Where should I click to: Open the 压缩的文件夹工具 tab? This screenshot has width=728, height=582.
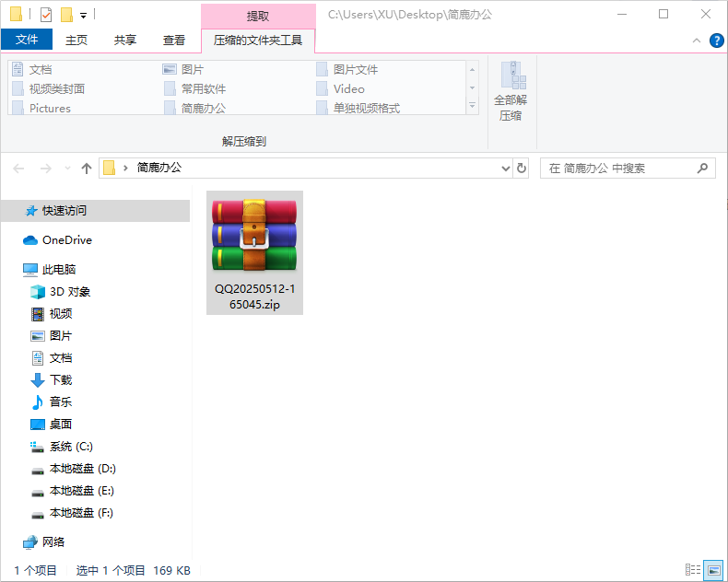tap(258, 40)
